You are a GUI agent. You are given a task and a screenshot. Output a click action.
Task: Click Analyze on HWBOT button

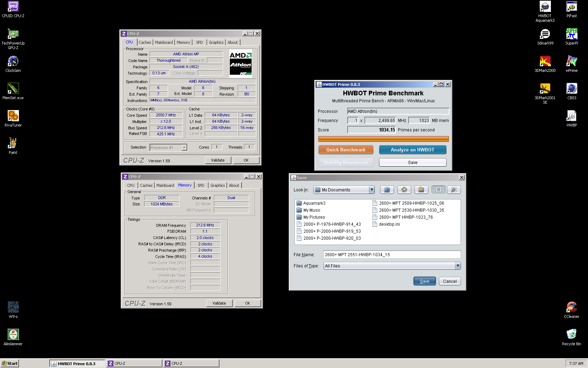click(x=413, y=150)
